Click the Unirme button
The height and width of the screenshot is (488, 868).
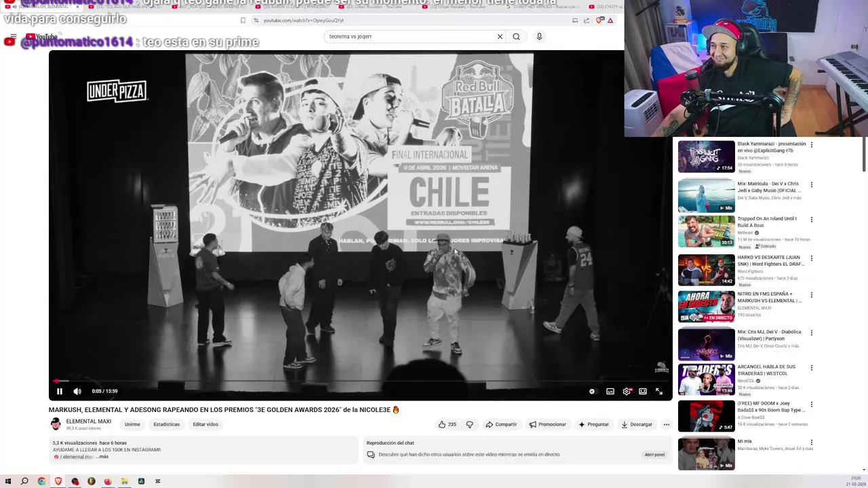point(132,424)
